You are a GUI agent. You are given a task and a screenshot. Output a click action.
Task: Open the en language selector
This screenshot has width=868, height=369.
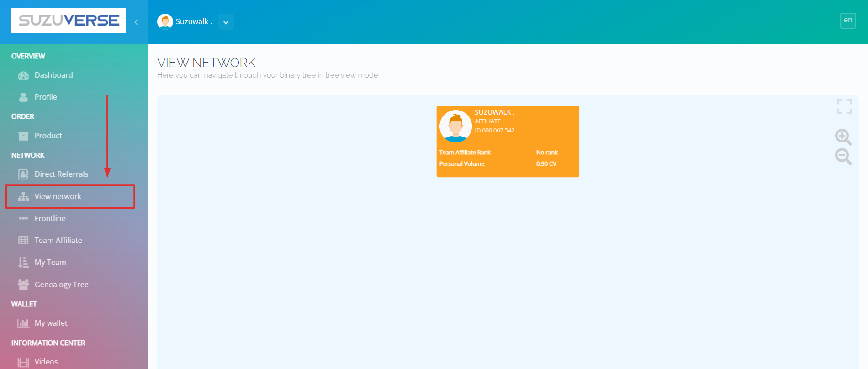click(x=848, y=21)
